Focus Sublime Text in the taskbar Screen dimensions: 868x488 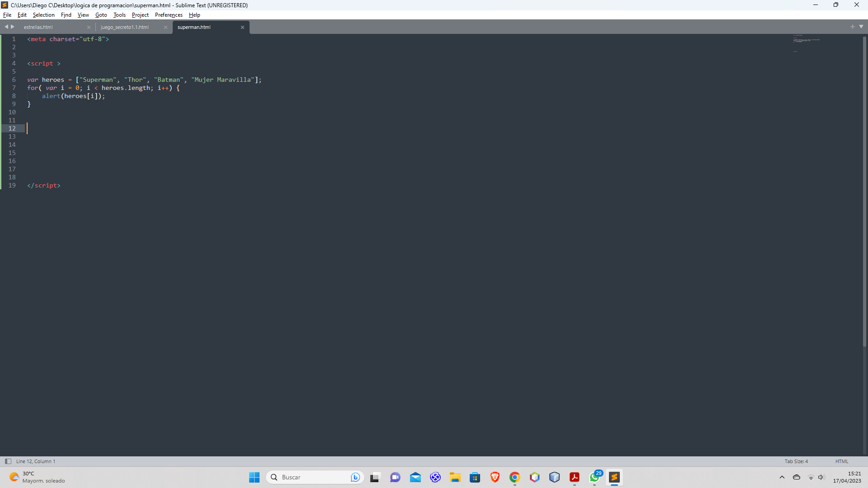(614, 477)
